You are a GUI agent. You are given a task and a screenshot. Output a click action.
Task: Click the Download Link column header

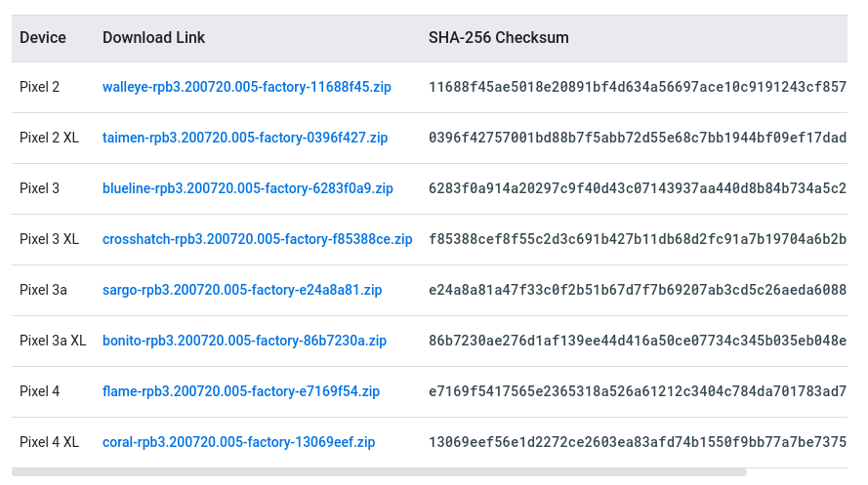(153, 38)
